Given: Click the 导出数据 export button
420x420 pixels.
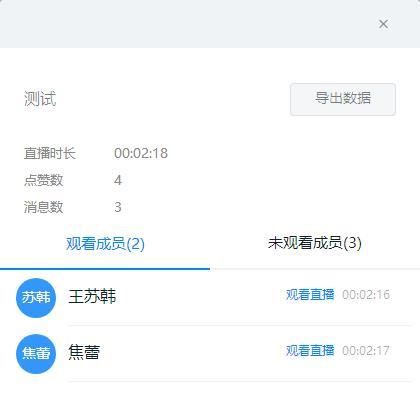Looking at the screenshot, I should (343, 99).
